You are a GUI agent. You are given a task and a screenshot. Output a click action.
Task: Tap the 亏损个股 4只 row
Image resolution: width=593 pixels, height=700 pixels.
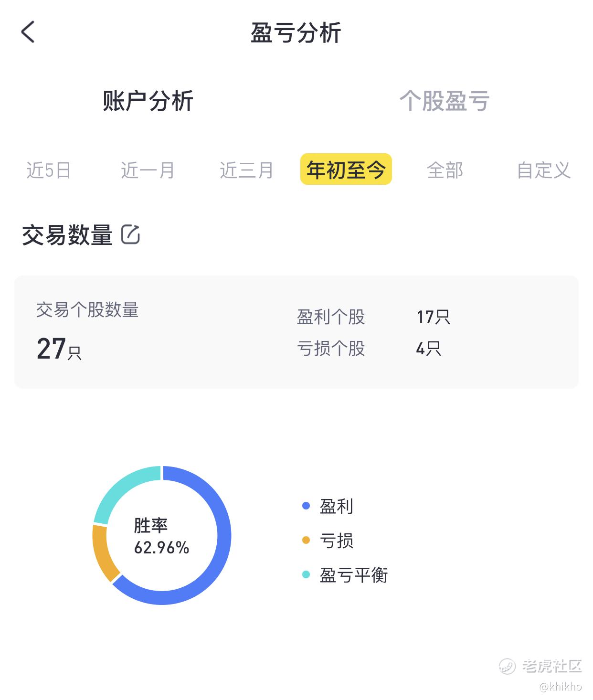(x=369, y=349)
